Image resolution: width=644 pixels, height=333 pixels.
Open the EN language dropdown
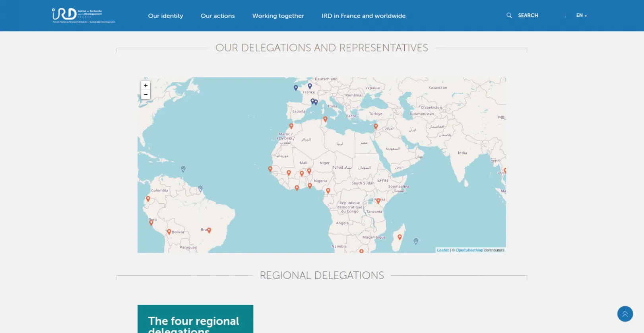pos(581,16)
